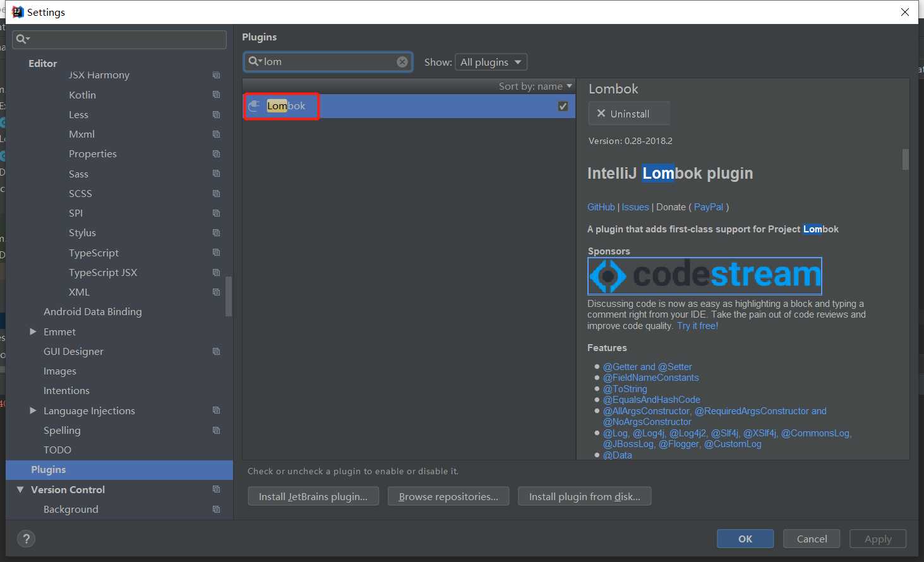Click the project-level icon beside Spelling

(216, 430)
